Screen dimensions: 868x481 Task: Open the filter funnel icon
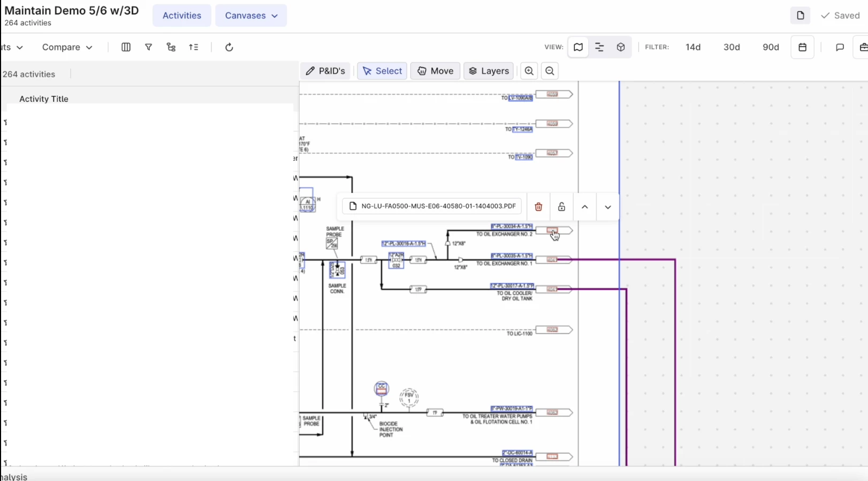coord(148,47)
